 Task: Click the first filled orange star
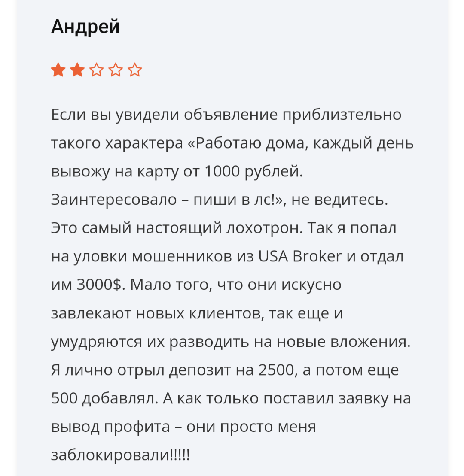tap(58, 70)
